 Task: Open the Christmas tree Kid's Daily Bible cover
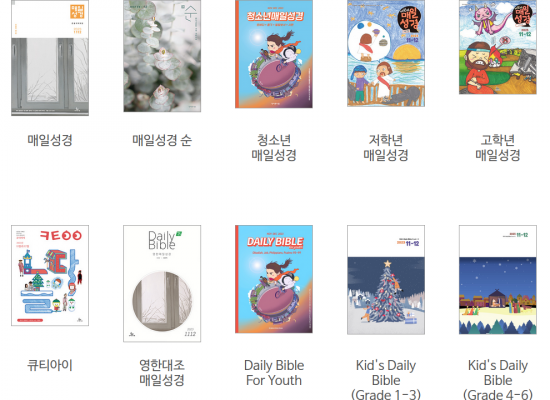tap(386, 280)
